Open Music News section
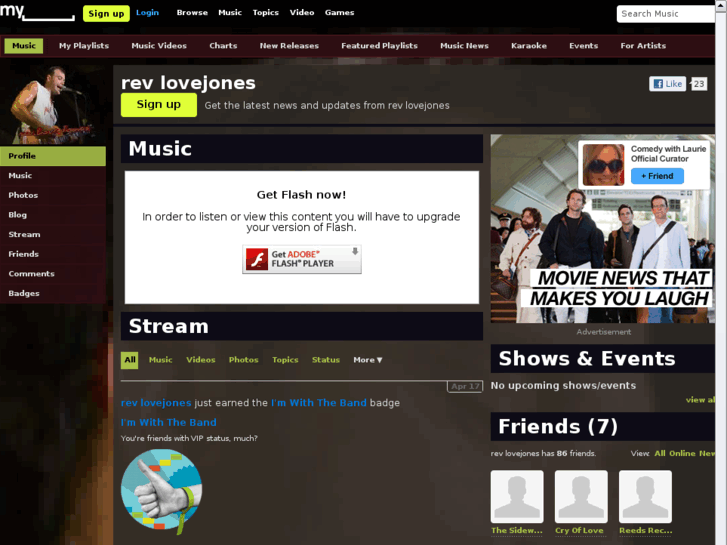This screenshot has height=545, width=727. [464, 46]
